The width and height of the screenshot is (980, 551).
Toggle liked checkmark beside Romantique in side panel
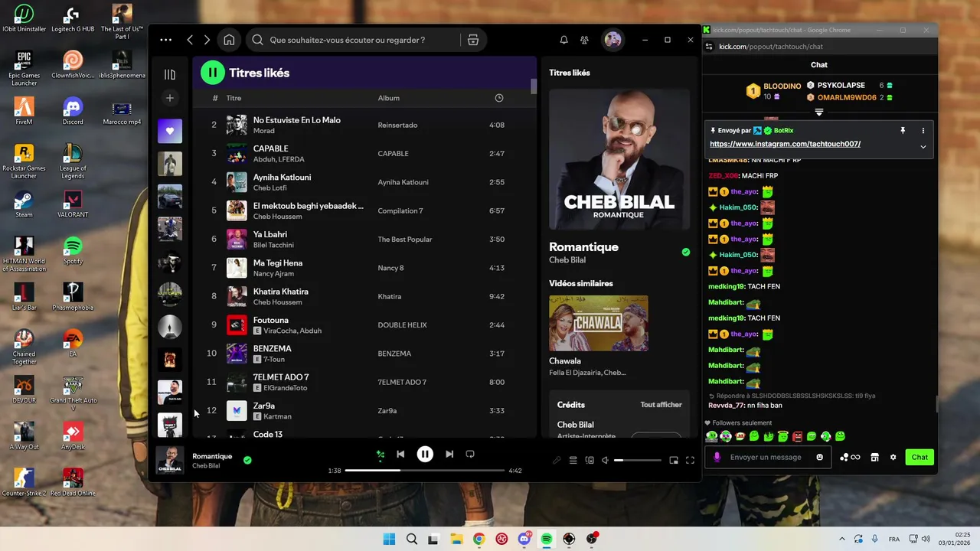(686, 252)
